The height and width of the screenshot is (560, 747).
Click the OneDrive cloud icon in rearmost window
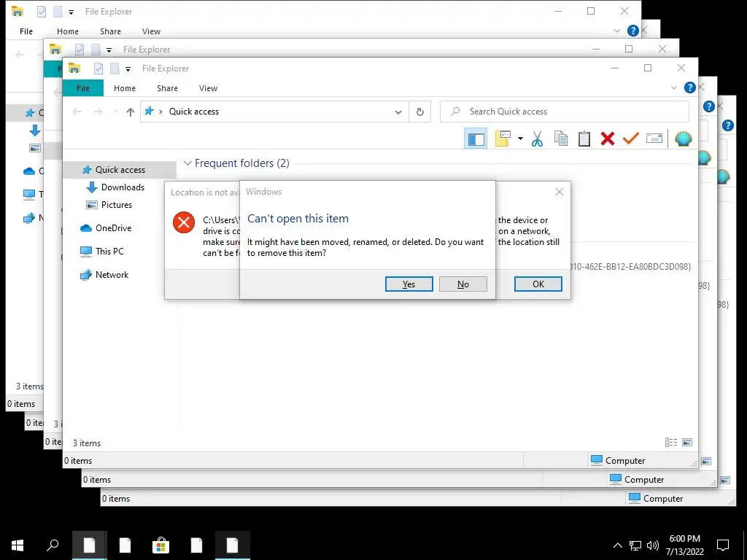coord(29,171)
